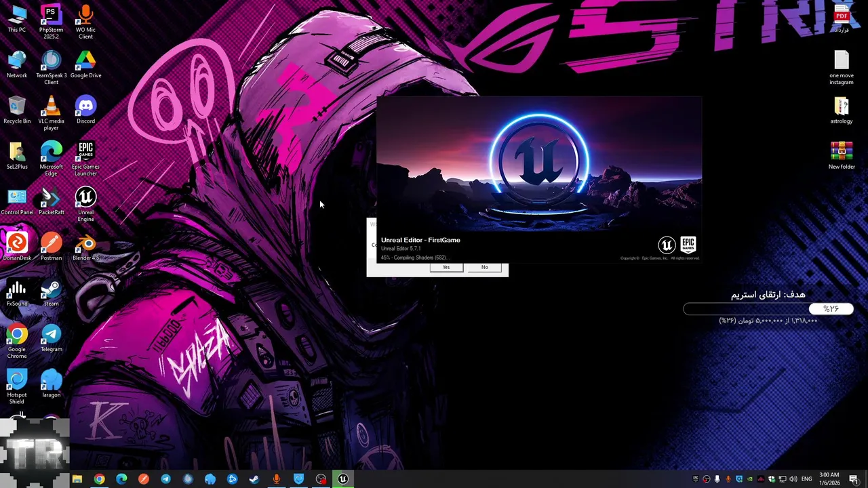Open OBS recording icon in taskbar
This screenshot has width=868, height=488.
coord(321,479)
